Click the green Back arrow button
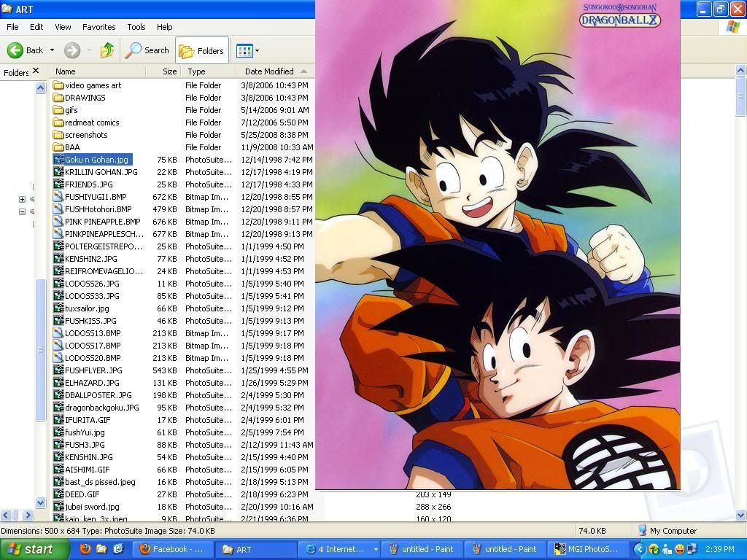This screenshot has height=560, width=747. (15, 50)
